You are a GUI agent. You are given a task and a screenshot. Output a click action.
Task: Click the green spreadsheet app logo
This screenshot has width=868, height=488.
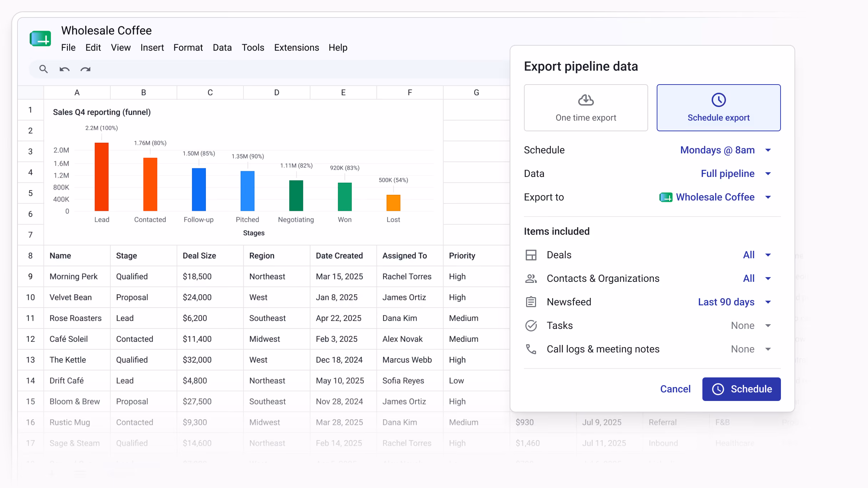coord(40,39)
